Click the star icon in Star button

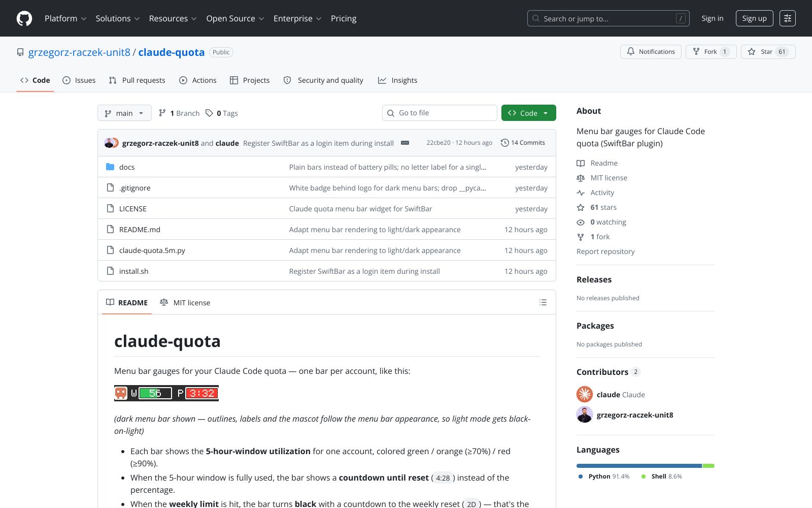point(752,52)
